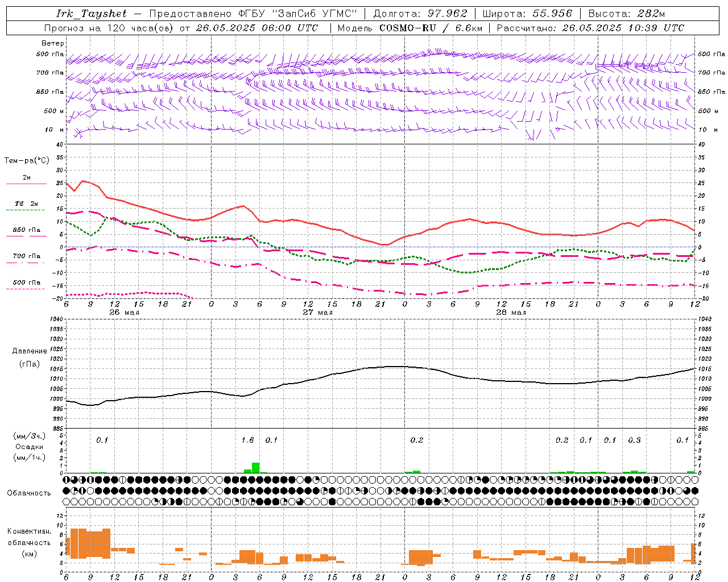Click the Осадки precipitation label
Viewport: 728px width, 582px height.
coord(30,447)
